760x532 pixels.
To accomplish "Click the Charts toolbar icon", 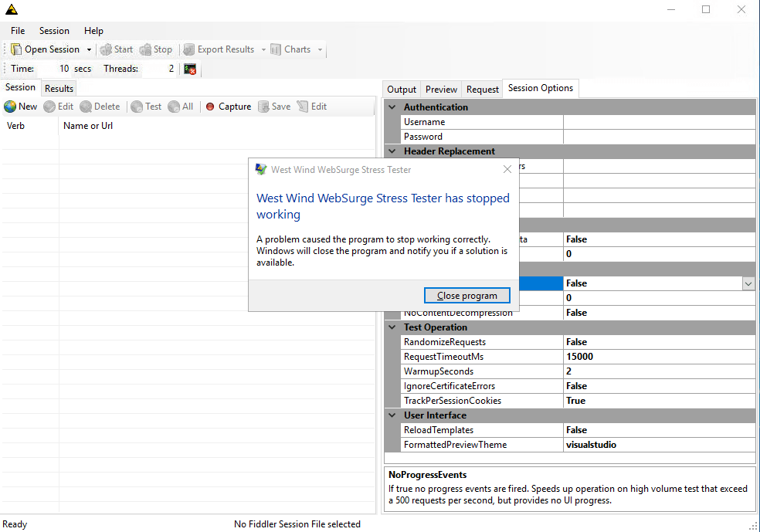I will [x=276, y=49].
